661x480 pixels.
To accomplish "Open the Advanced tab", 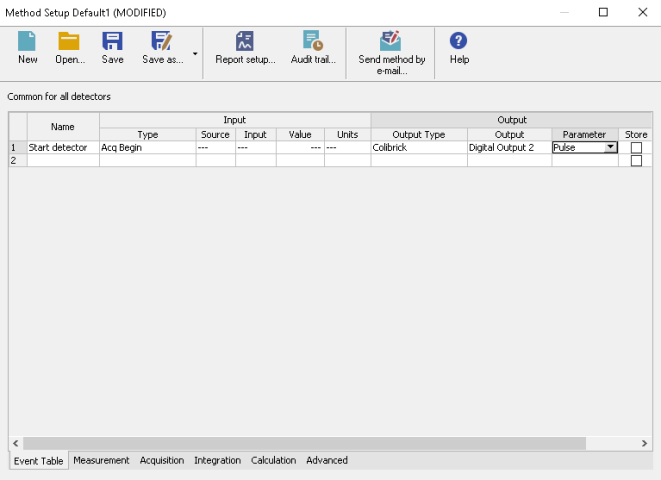I will (x=327, y=460).
